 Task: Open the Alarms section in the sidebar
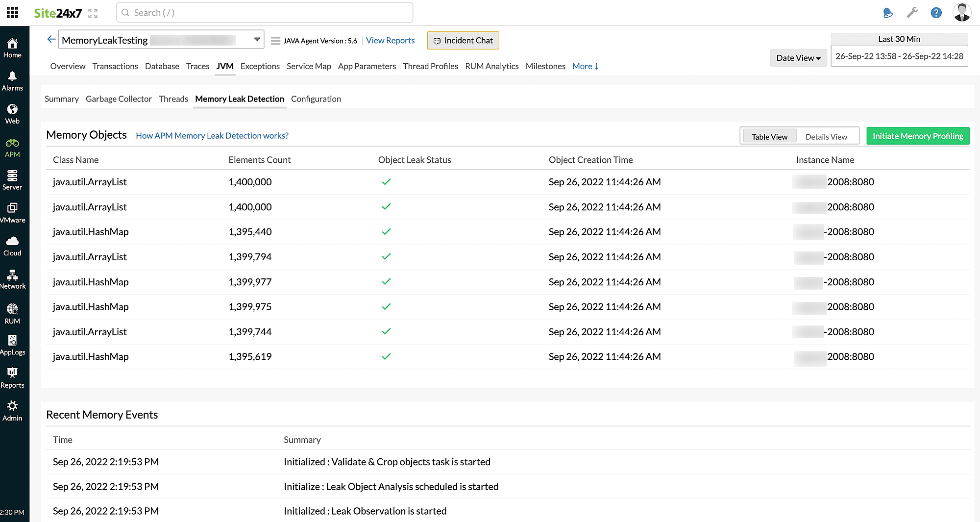pyautogui.click(x=13, y=79)
